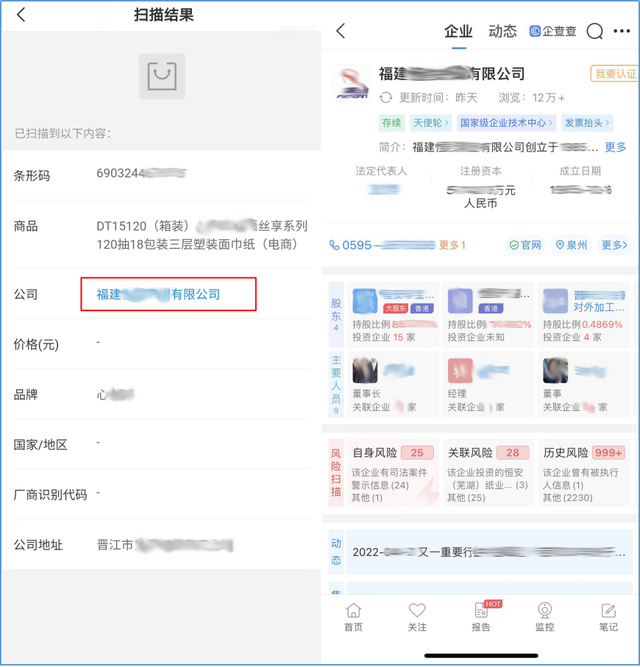The width and height of the screenshot is (640, 667).
Task: Tap the shopping bag placeholder image
Action: [162, 77]
